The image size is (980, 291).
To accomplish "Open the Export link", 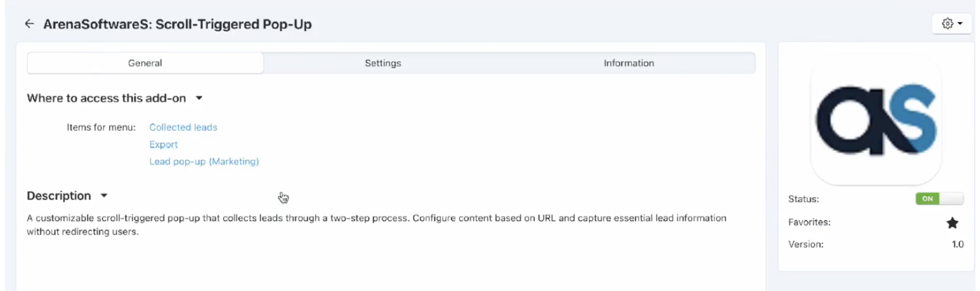I will 163,145.
